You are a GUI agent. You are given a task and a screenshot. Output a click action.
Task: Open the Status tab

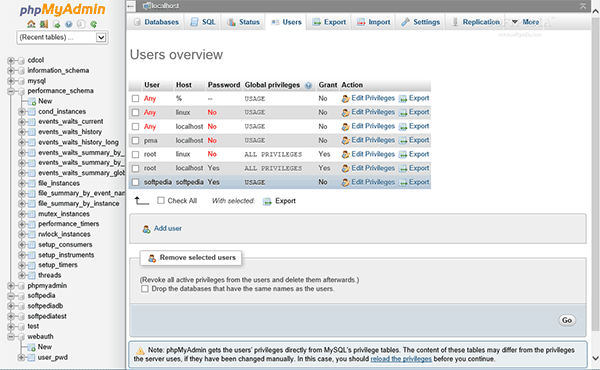(x=243, y=22)
